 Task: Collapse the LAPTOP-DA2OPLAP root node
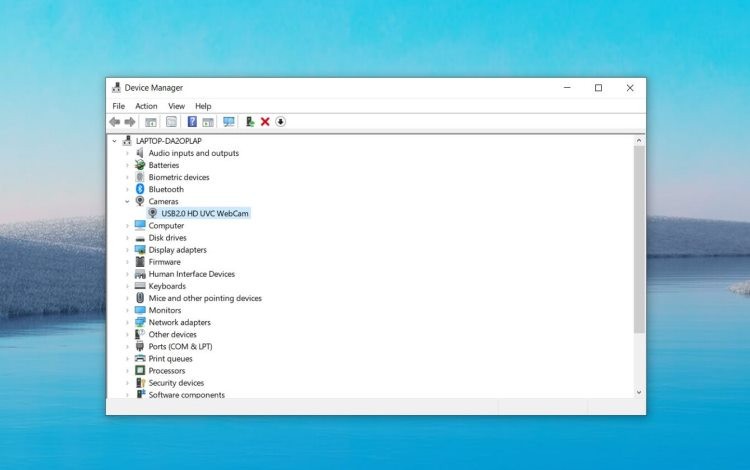pos(114,141)
